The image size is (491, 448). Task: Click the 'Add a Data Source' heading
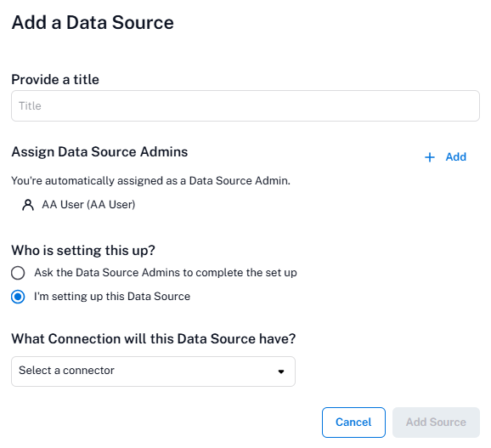tap(93, 23)
